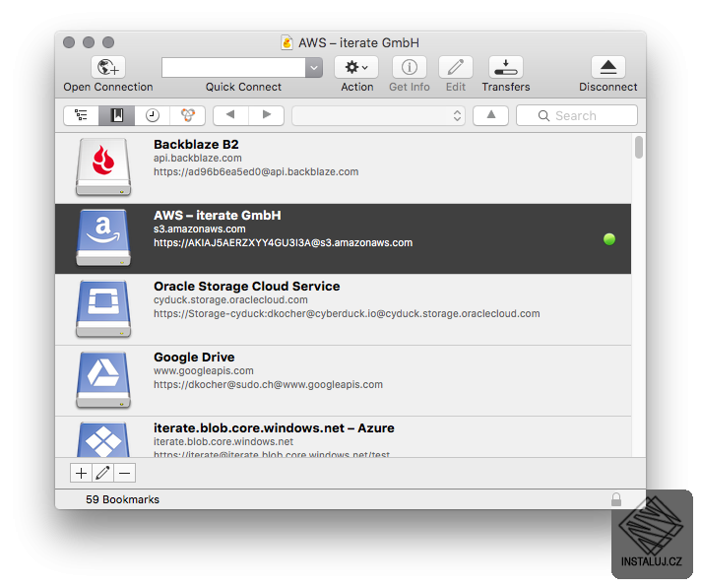The image size is (701, 588).
Task: Open the Transfers window icon
Action: coord(506,67)
